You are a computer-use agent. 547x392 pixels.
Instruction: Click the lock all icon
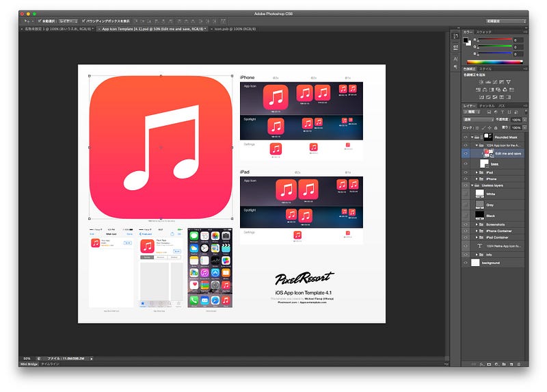496,128
